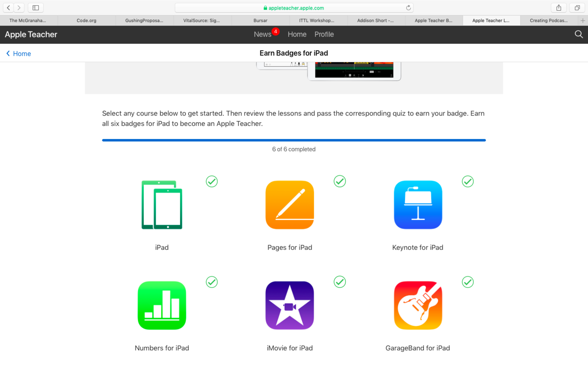Open the Keynote for iPad course icon

[x=418, y=205]
